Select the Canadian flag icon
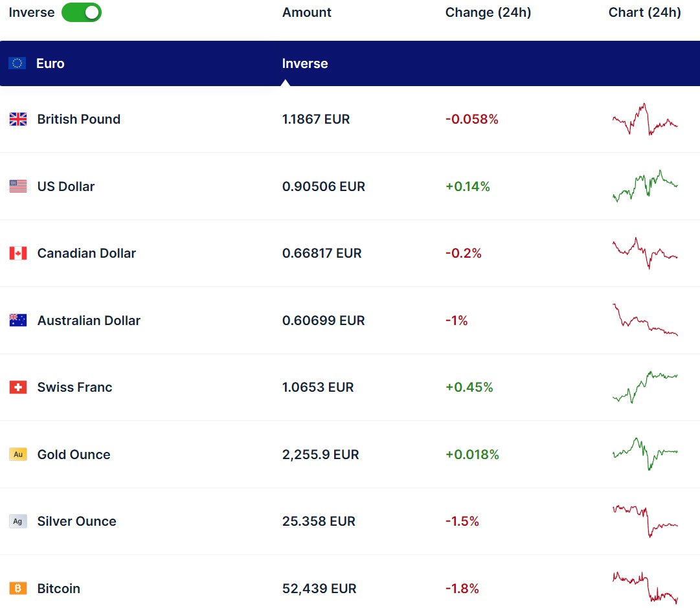This screenshot has width=700, height=608. 18,253
